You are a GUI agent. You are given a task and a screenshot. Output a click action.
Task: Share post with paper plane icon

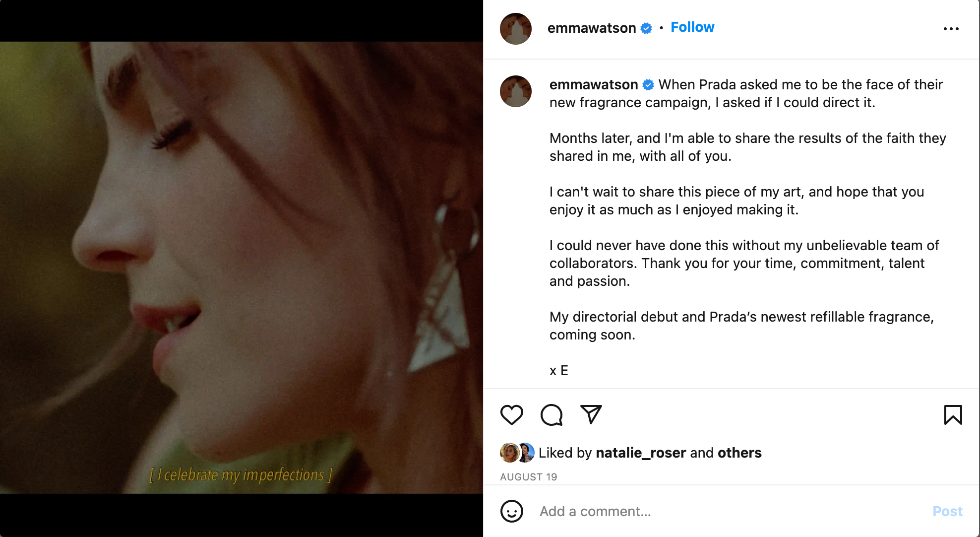coord(591,414)
